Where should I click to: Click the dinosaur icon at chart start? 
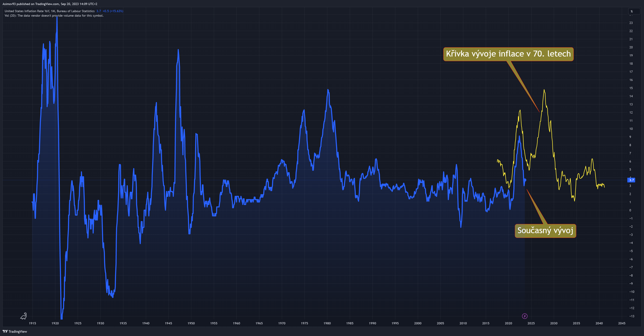click(x=23, y=316)
